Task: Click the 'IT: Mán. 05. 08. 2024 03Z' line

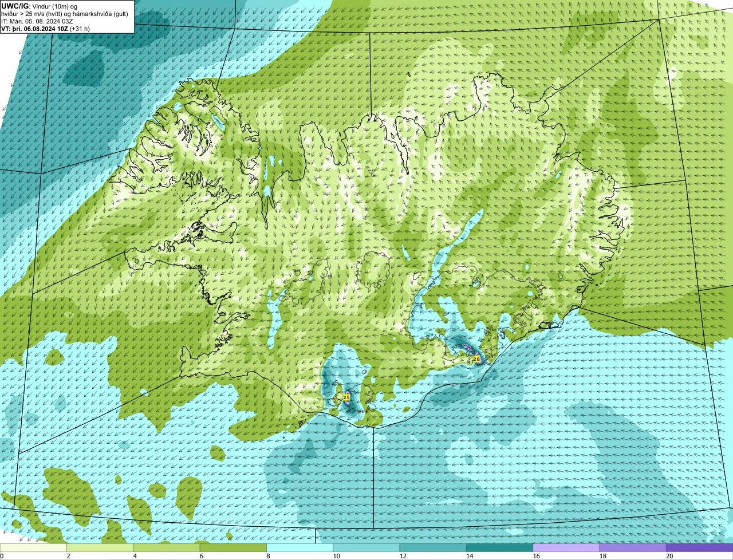Action: [37, 21]
